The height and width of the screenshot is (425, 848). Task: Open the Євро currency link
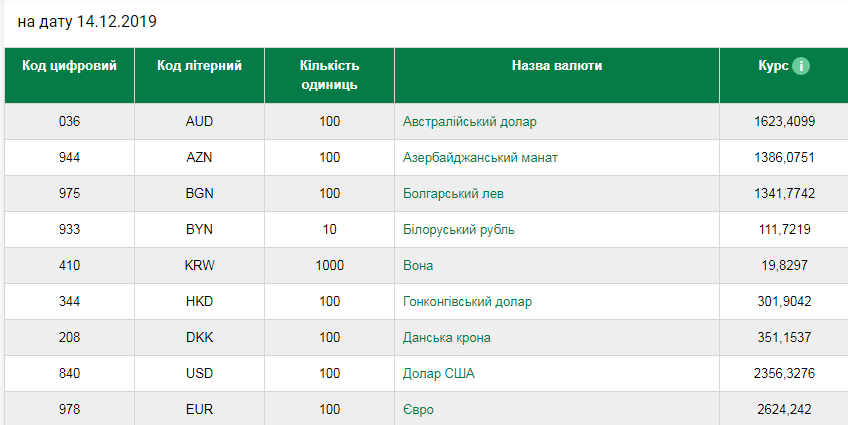(x=418, y=410)
